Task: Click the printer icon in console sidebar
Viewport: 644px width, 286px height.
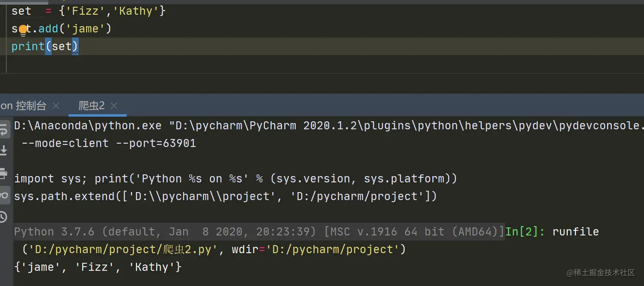Action: 3,173
